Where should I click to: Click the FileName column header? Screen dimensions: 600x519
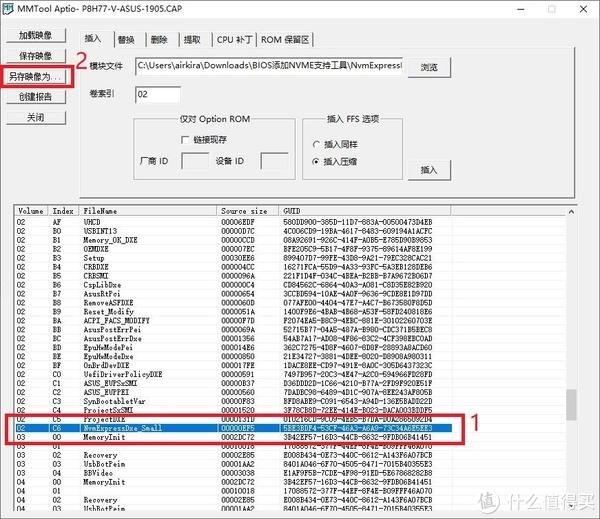pos(148,211)
